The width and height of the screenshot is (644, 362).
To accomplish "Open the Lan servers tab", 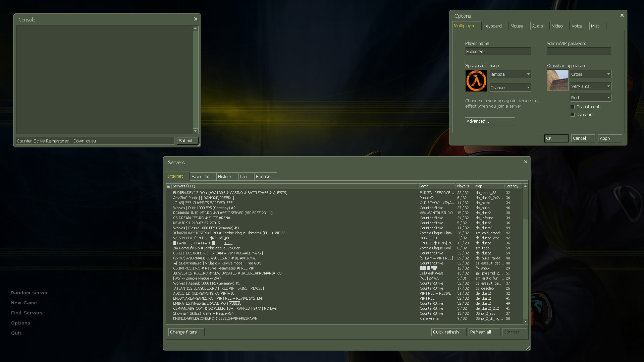I will pos(246,177).
